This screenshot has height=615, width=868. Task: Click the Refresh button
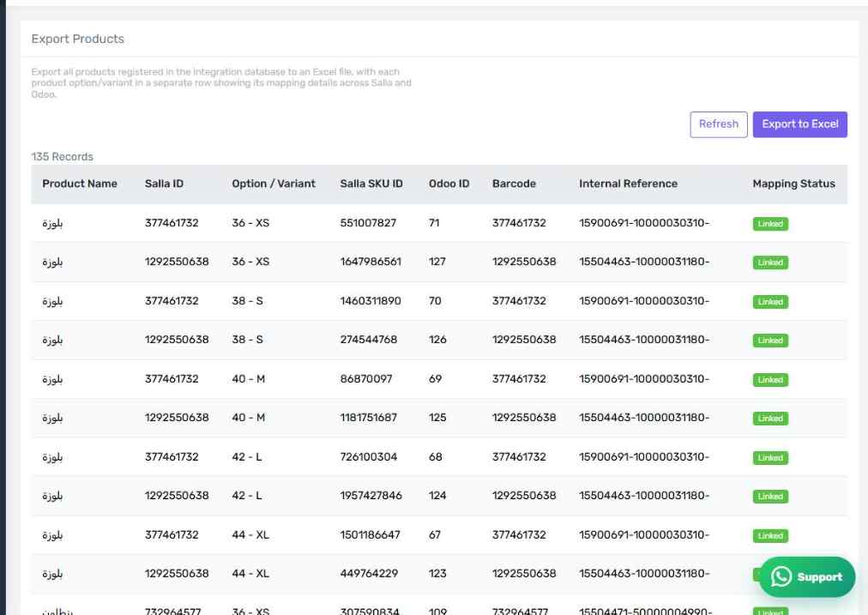click(719, 124)
